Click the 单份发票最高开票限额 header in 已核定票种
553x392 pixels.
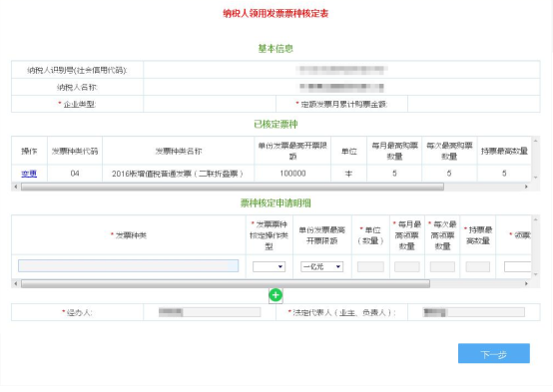[x=292, y=151]
